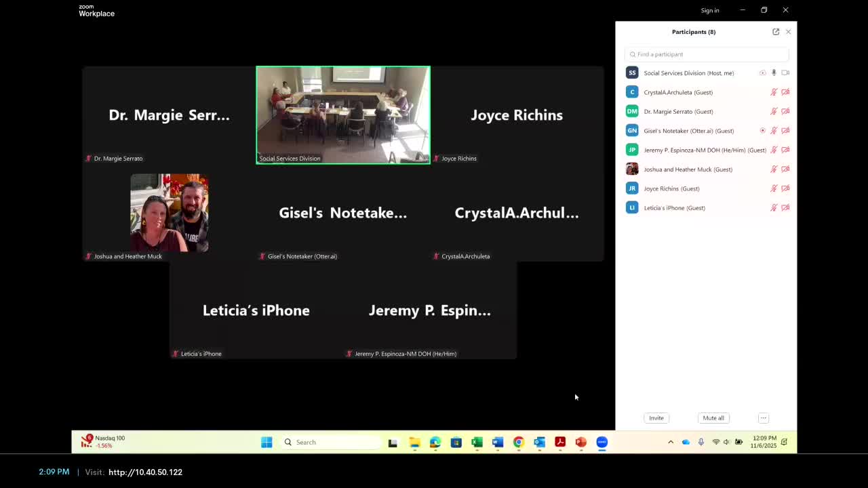
Task: Click the Find a participant search field
Action: (707, 54)
